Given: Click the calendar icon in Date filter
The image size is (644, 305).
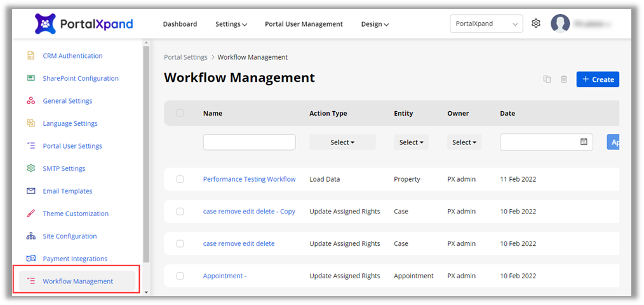Looking at the screenshot, I should pos(584,142).
